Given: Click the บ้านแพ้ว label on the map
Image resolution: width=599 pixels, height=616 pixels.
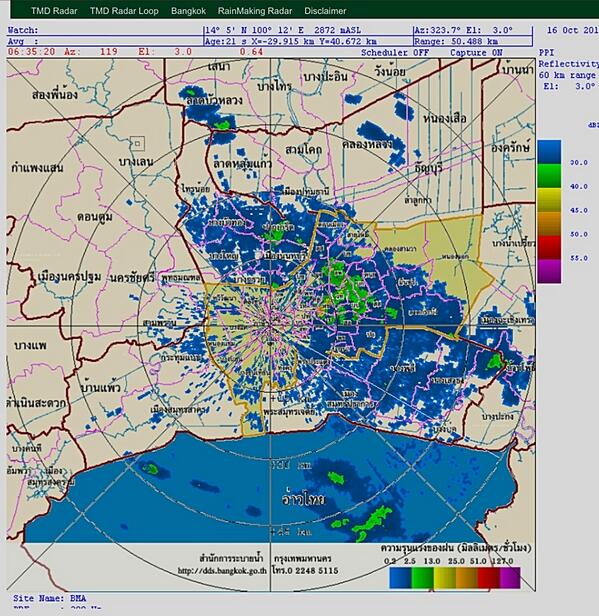Looking at the screenshot, I should coord(100,388).
